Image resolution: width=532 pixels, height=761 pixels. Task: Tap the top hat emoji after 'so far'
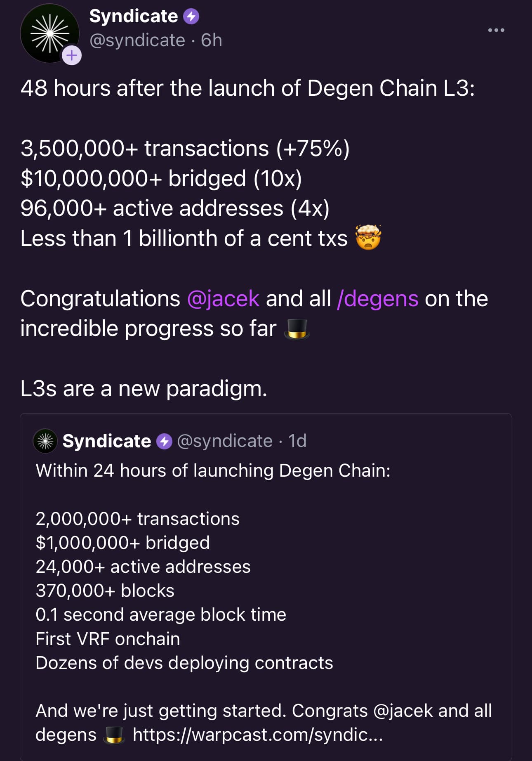pyautogui.click(x=297, y=329)
